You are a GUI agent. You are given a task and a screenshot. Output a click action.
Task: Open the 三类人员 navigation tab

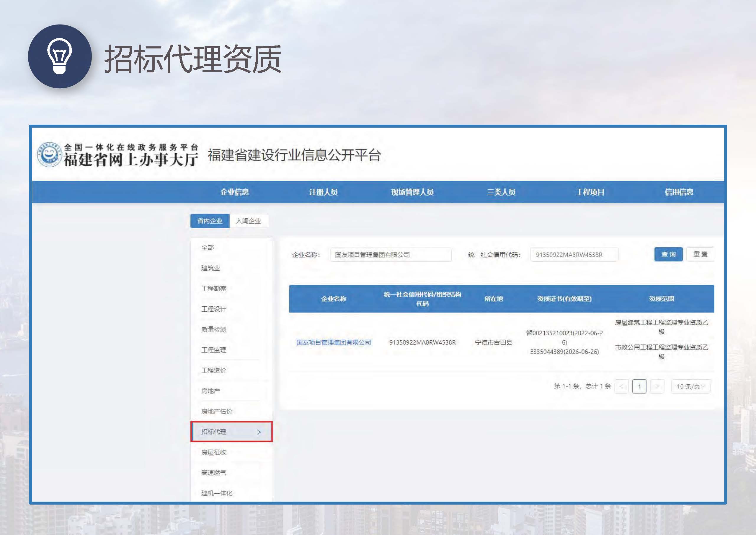click(501, 192)
